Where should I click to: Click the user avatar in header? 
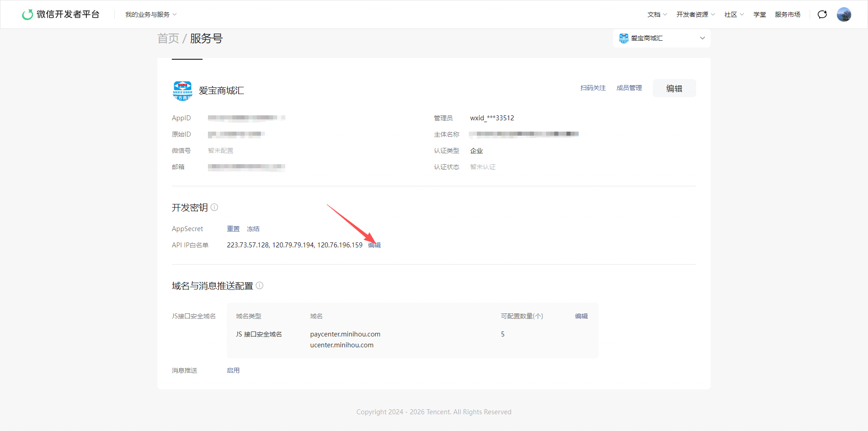pos(844,14)
